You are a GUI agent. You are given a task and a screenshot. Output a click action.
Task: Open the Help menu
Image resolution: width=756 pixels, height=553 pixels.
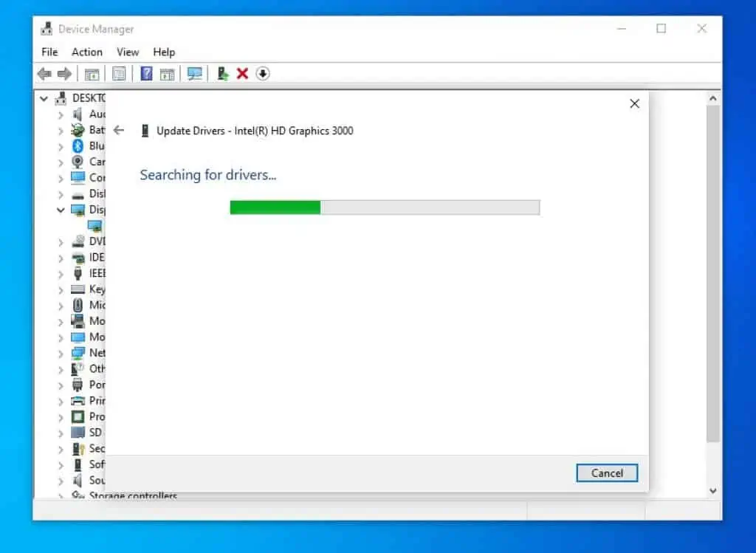coord(164,52)
